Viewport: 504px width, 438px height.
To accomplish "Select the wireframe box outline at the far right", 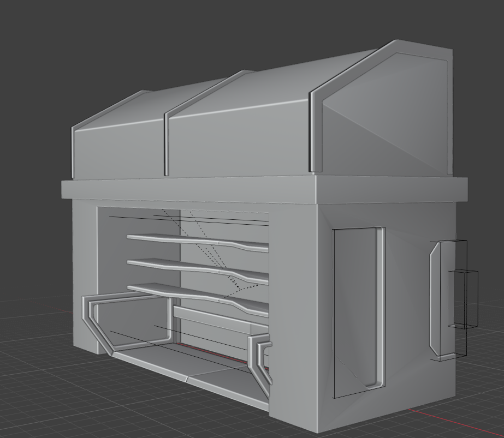I will [463, 299].
